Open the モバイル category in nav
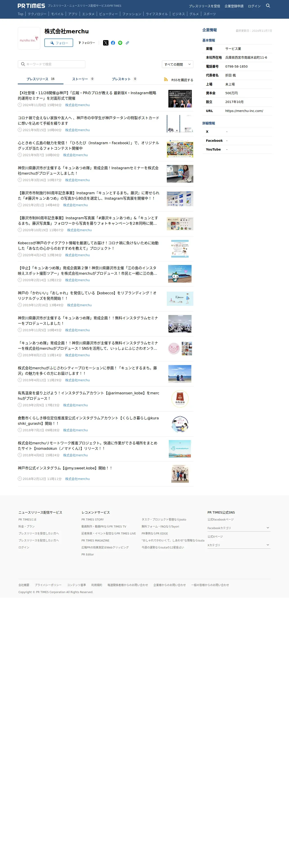289x868 pixels. tap(57, 14)
